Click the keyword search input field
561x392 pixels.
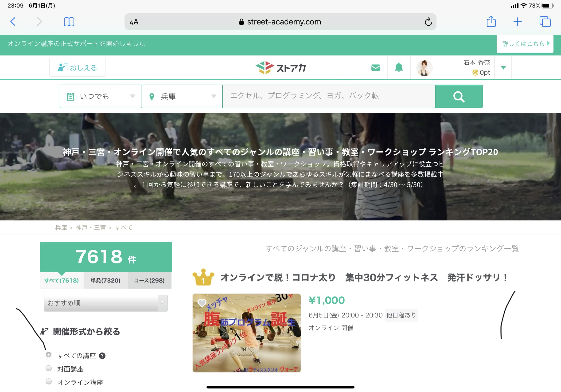click(x=329, y=96)
